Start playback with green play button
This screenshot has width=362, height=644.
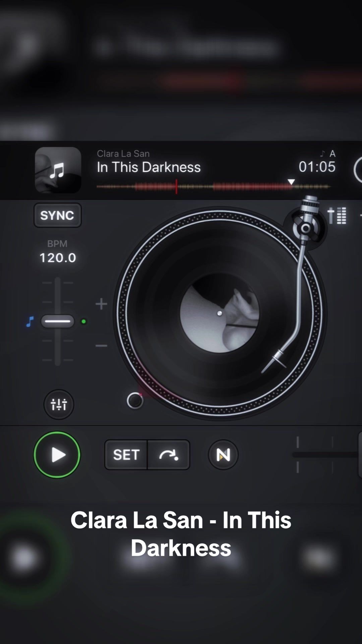[x=57, y=455]
